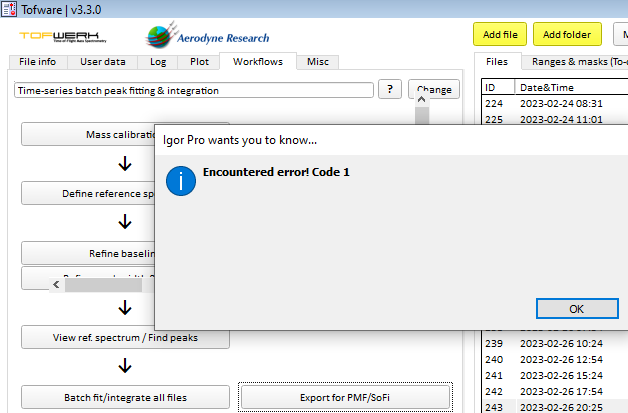This screenshot has height=413, width=628.
Task: Click the TOFWERK logo
Action: click(x=58, y=38)
